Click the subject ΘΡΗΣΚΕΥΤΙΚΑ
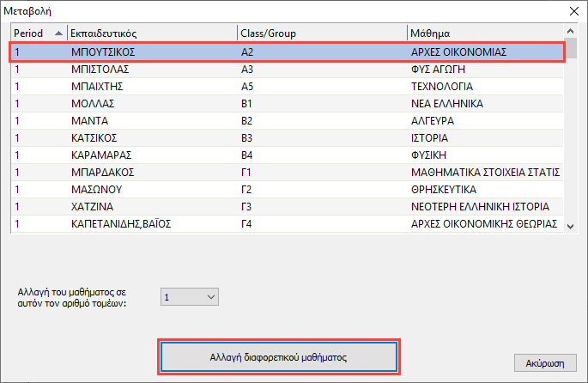The image size is (588, 383). click(444, 190)
